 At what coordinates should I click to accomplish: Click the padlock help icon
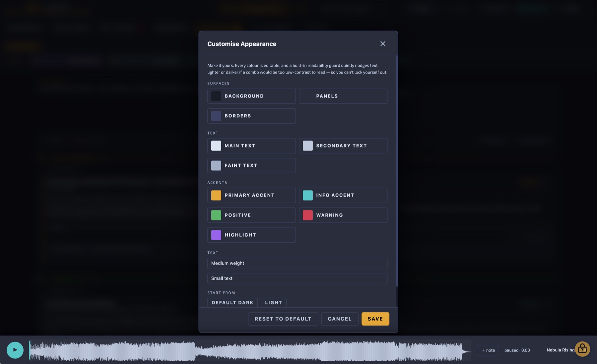(x=582, y=349)
